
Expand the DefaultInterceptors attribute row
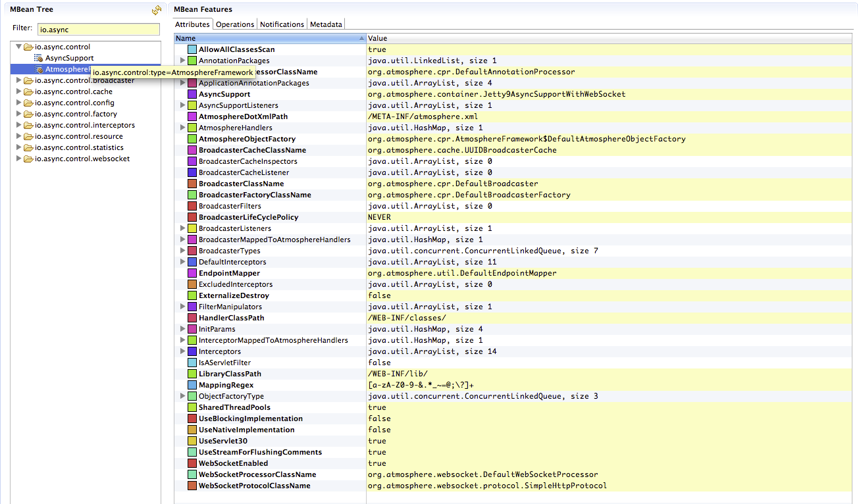pyautogui.click(x=182, y=262)
